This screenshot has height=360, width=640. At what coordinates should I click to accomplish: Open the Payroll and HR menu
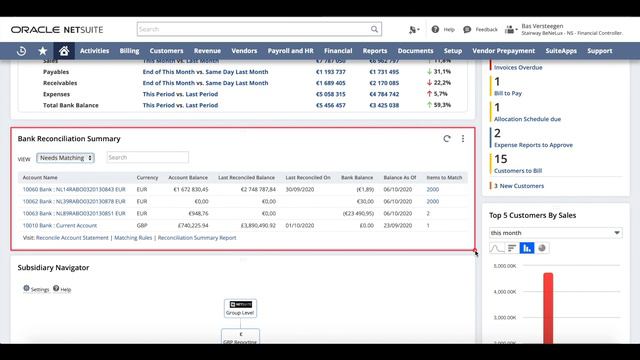(x=291, y=51)
